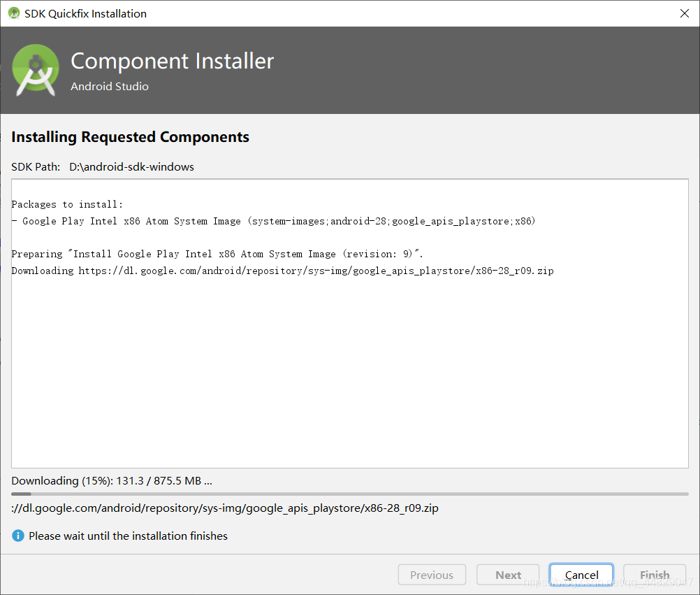Screen dimensions: 700x595
Task: Click the blue info icon beside the wait message
Action: coord(18,536)
